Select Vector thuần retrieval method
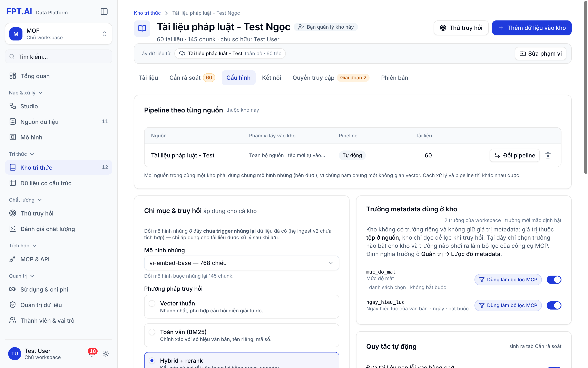 pyautogui.click(x=242, y=307)
